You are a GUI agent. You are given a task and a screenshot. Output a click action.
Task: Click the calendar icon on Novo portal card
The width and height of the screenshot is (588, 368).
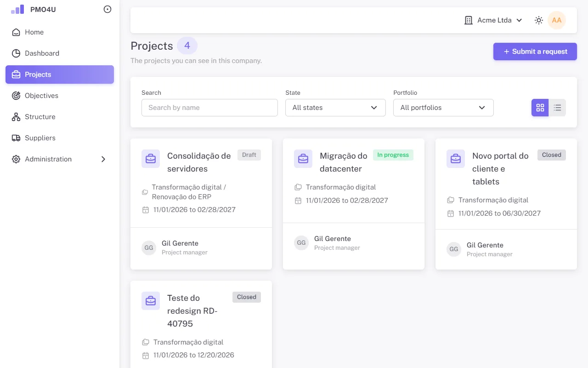coord(451,213)
